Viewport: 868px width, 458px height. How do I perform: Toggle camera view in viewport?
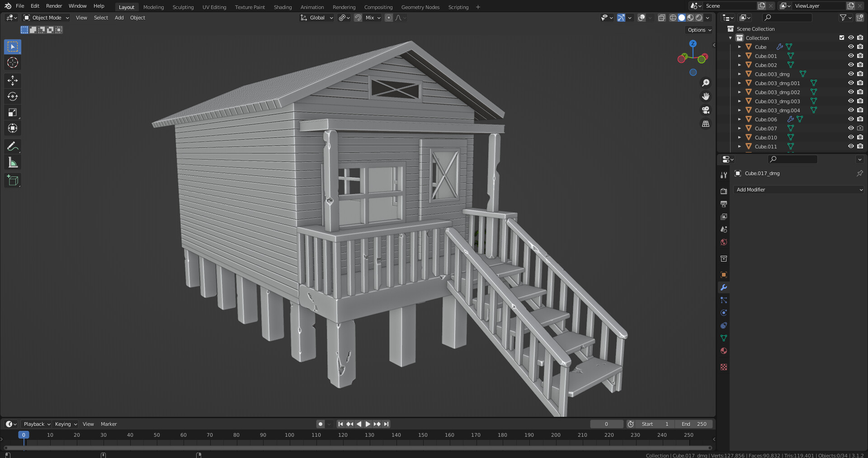click(705, 110)
